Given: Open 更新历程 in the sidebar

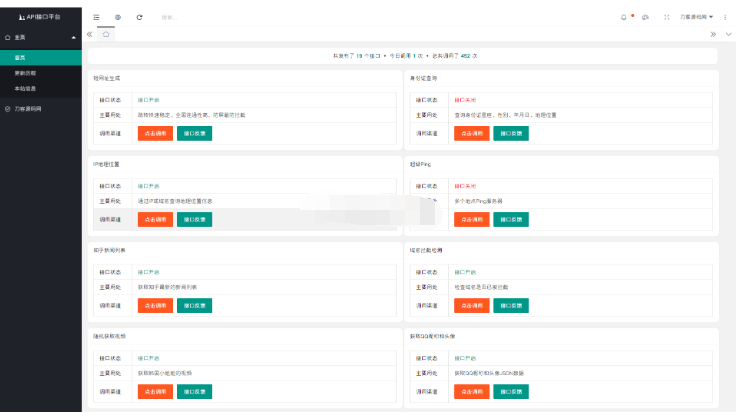Looking at the screenshot, I should click(25, 73).
